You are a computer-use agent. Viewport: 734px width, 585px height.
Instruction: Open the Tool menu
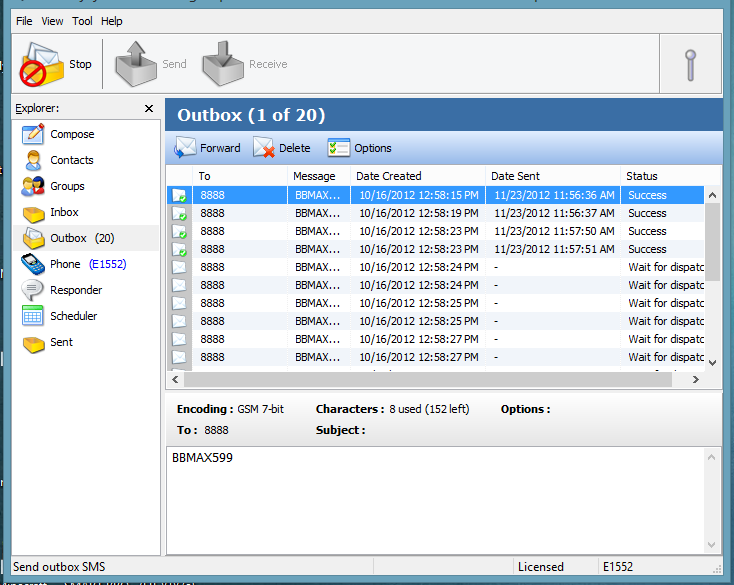coord(82,21)
